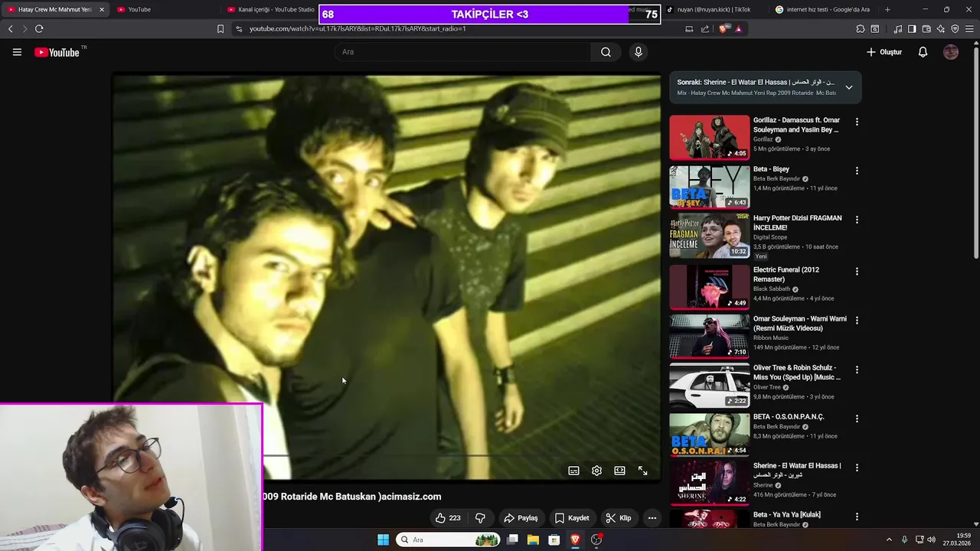Bookmark this page
Image resolution: width=980 pixels, height=551 pixels.
pyautogui.click(x=220, y=29)
